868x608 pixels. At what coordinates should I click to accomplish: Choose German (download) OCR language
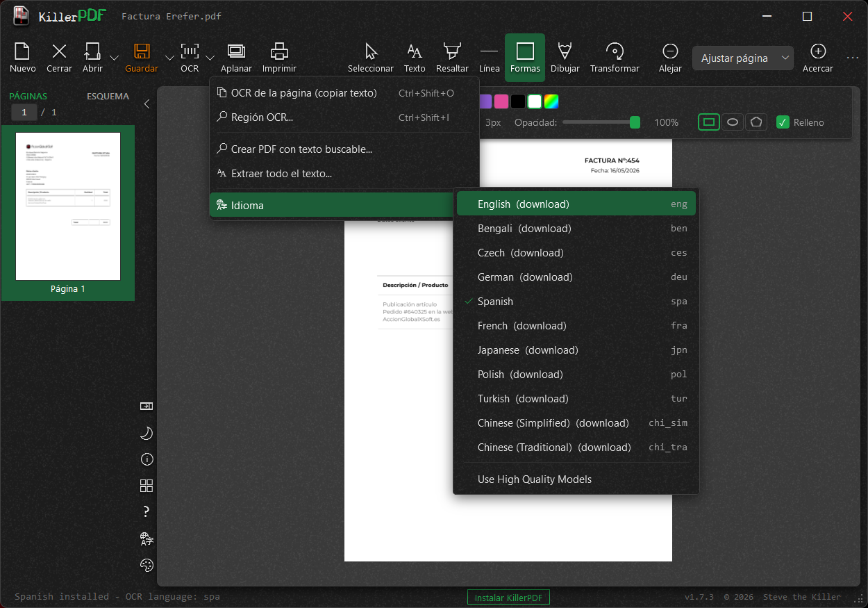point(576,277)
